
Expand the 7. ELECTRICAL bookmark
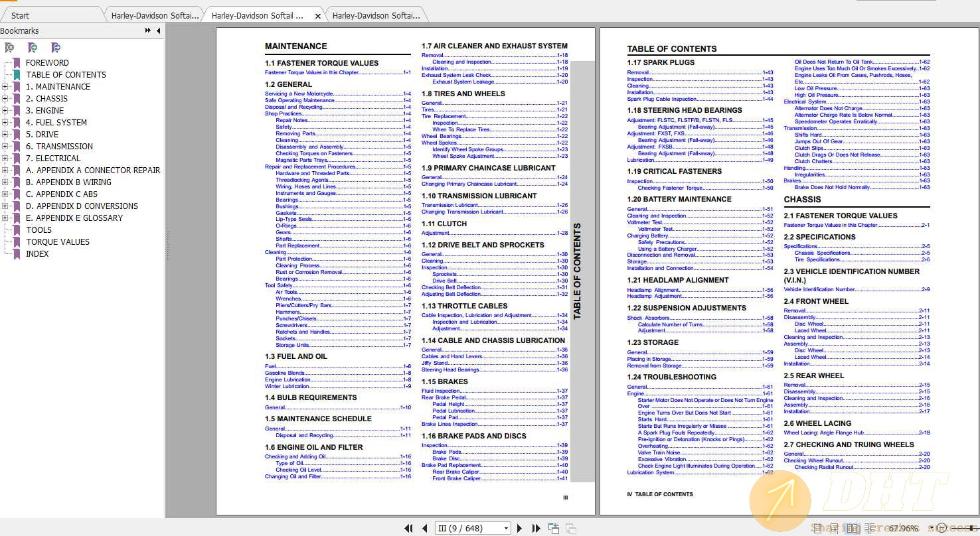pos(5,159)
